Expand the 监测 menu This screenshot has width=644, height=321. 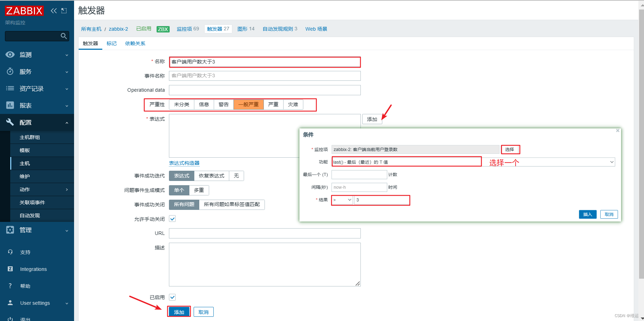pos(67,55)
